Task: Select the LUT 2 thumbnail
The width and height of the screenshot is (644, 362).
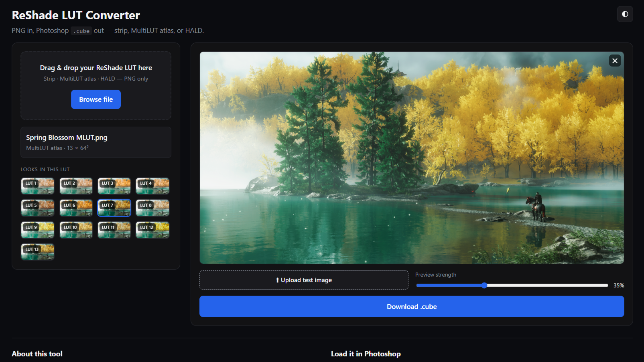Action: (76, 186)
